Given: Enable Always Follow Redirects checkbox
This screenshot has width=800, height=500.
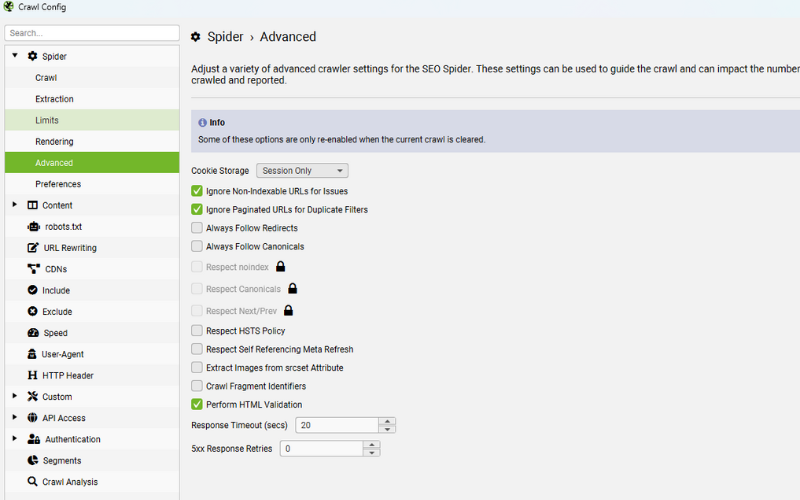Looking at the screenshot, I should (197, 228).
